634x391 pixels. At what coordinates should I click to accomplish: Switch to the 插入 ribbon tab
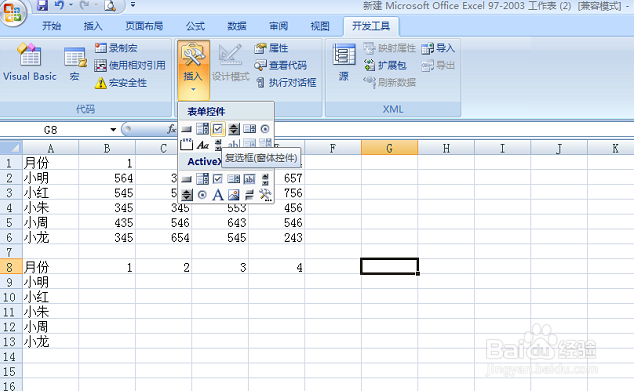coord(93,26)
